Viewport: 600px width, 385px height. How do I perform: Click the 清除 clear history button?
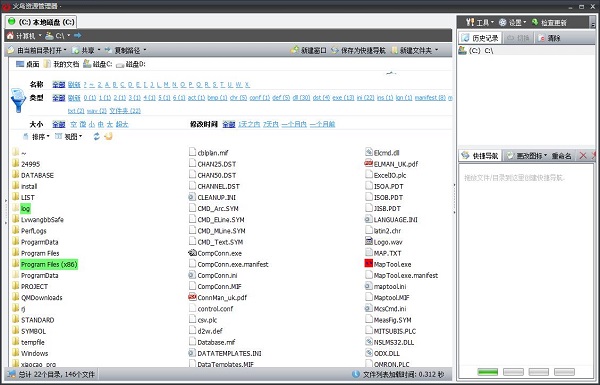tap(549, 38)
